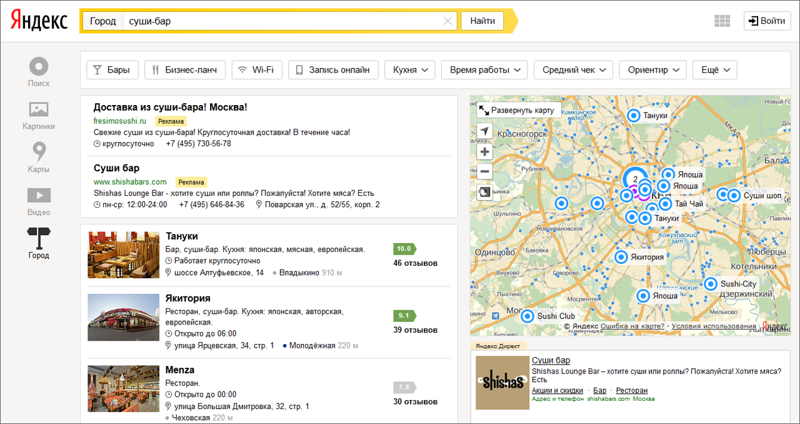Clear the search field with X icon
This screenshot has height=424, width=800.
[x=447, y=21]
